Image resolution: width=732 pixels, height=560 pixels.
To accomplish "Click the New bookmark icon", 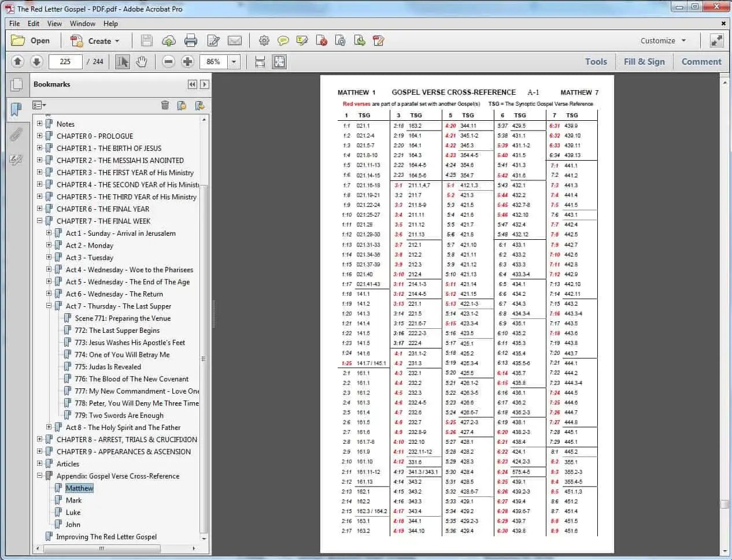I will (x=182, y=105).
